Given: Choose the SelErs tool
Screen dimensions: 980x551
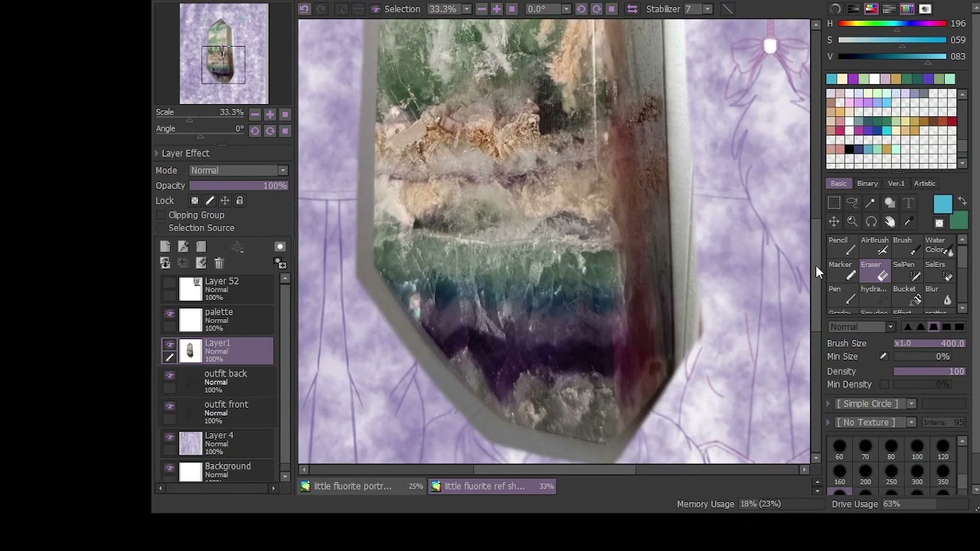Looking at the screenshot, I should pyautogui.click(x=939, y=271).
